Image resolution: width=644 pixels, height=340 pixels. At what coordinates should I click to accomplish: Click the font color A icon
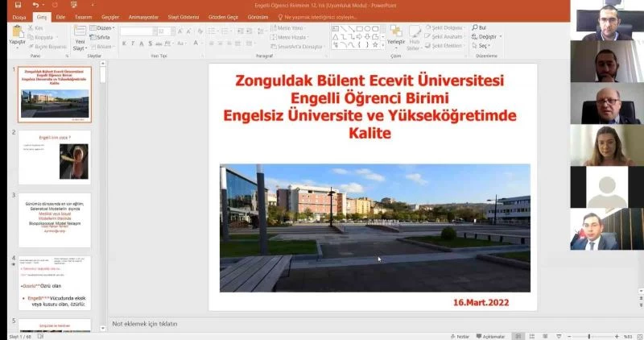point(196,43)
